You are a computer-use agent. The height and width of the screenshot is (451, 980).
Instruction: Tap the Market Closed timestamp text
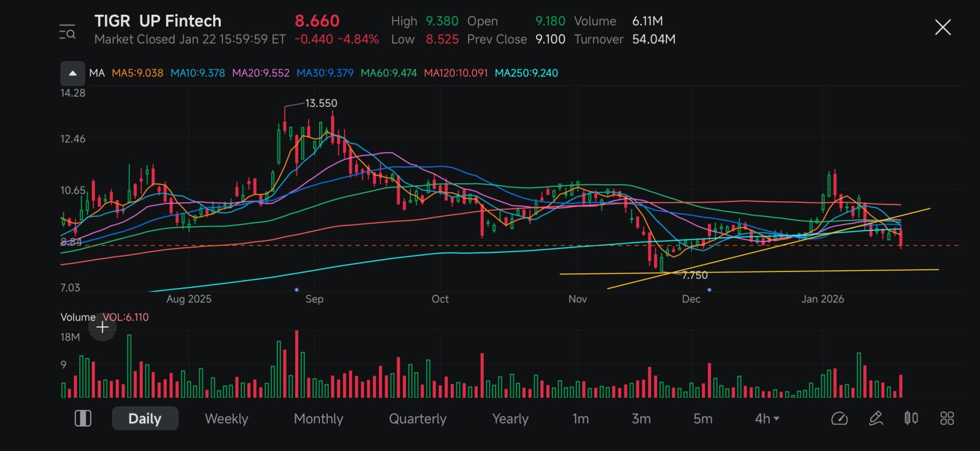[x=190, y=39]
